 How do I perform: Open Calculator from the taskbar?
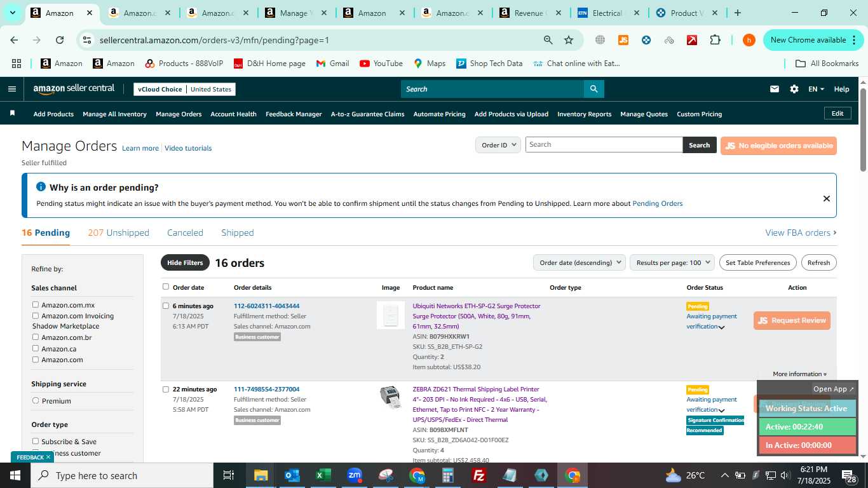pos(448,475)
